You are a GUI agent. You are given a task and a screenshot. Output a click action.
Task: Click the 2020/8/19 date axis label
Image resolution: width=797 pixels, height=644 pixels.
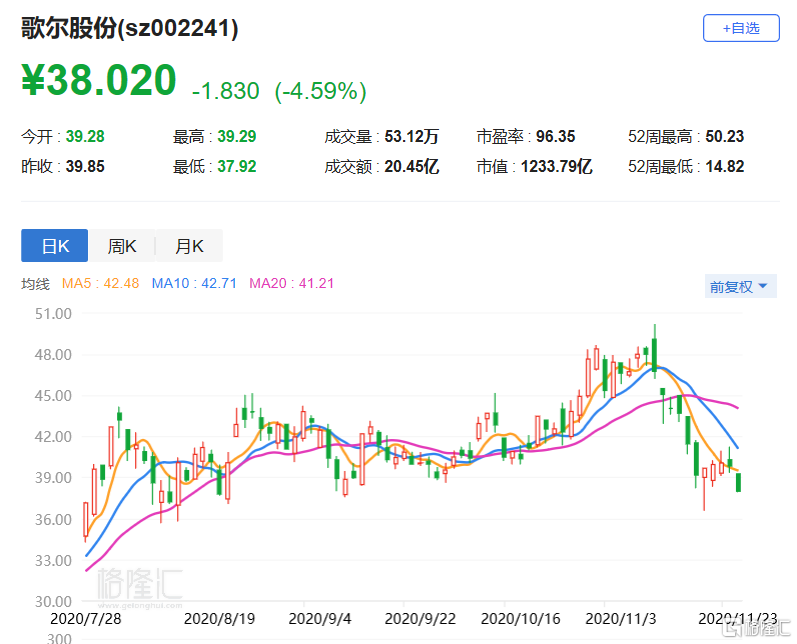(219, 619)
